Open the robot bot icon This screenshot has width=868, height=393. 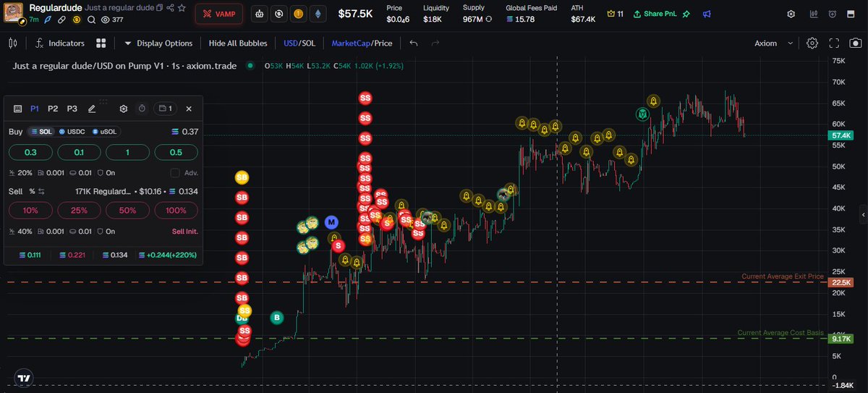(260, 14)
